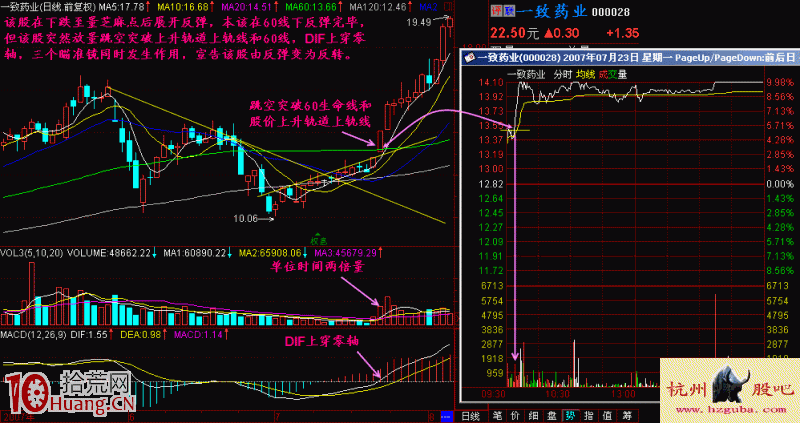Click the intraday popup window title icon
The width and height of the screenshot is (800, 423).
468,57
